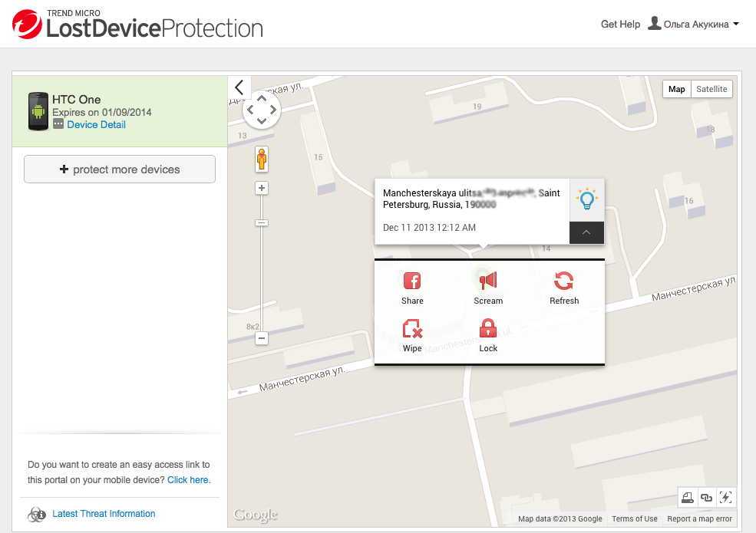Trigger the Scream alarm on the device
Screen dimensions: 756x533
[488, 281]
